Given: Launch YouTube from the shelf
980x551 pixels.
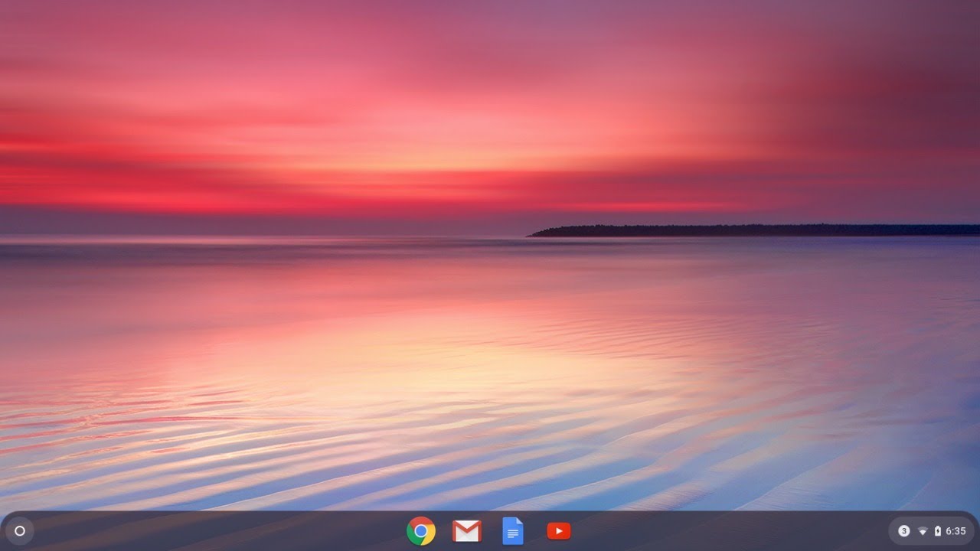Looking at the screenshot, I should pyautogui.click(x=559, y=531).
